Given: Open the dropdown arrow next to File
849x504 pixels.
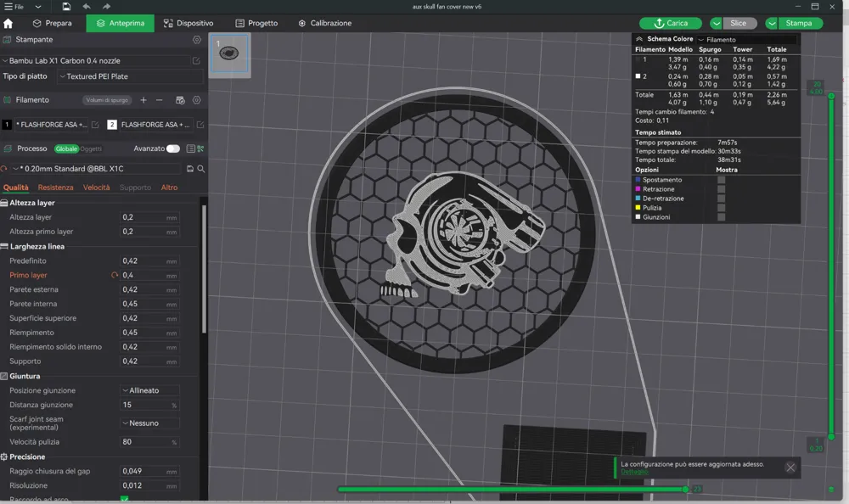Looking at the screenshot, I should click(x=38, y=7).
